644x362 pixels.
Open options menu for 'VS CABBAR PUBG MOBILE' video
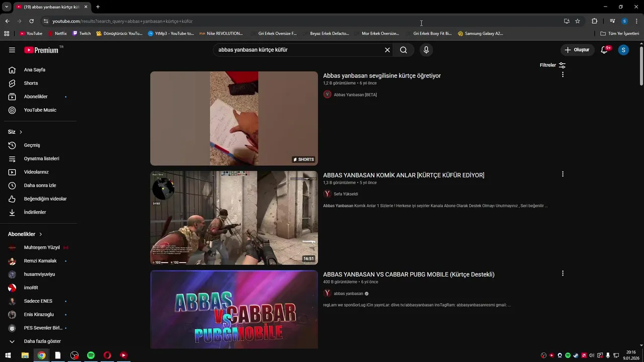coord(562,274)
